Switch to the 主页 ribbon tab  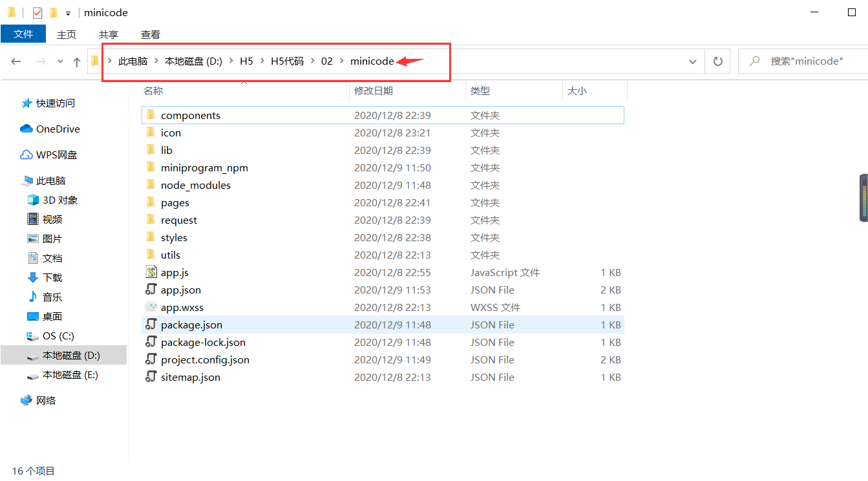click(67, 34)
